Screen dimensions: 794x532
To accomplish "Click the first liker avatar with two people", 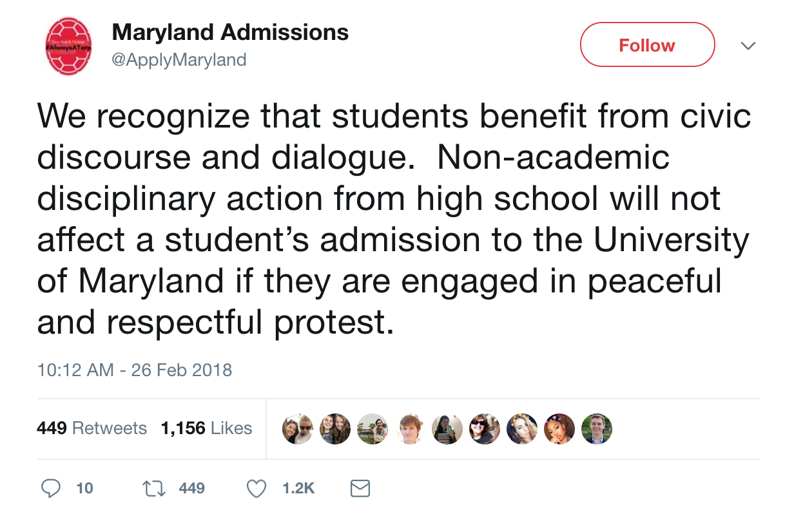I will [x=298, y=429].
